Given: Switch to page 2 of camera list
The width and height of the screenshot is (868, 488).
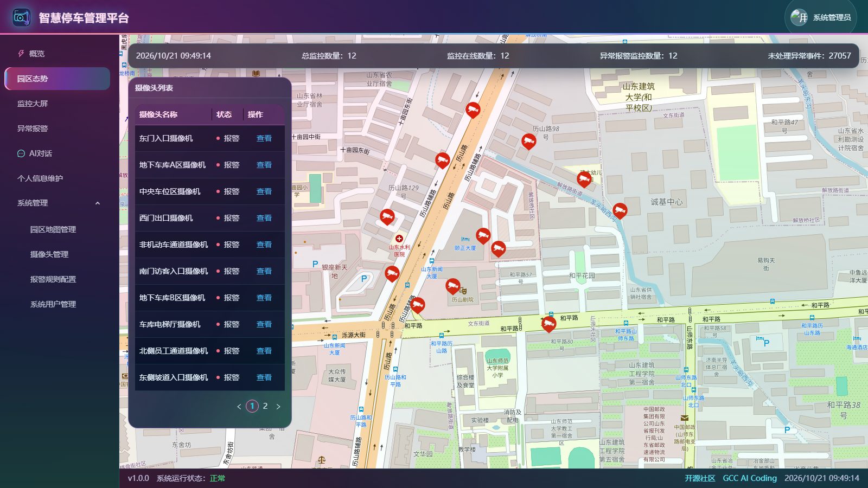Looking at the screenshot, I should (265, 406).
